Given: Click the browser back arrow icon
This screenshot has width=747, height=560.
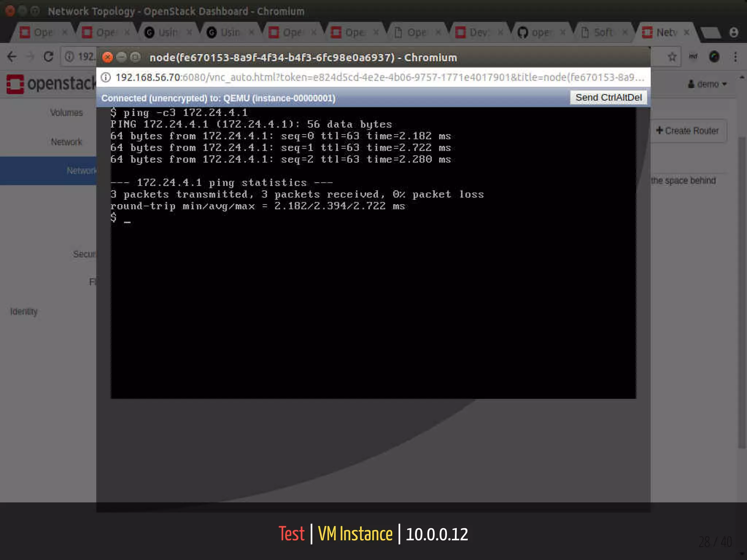Looking at the screenshot, I should pyautogui.click(x=12, y=57).
